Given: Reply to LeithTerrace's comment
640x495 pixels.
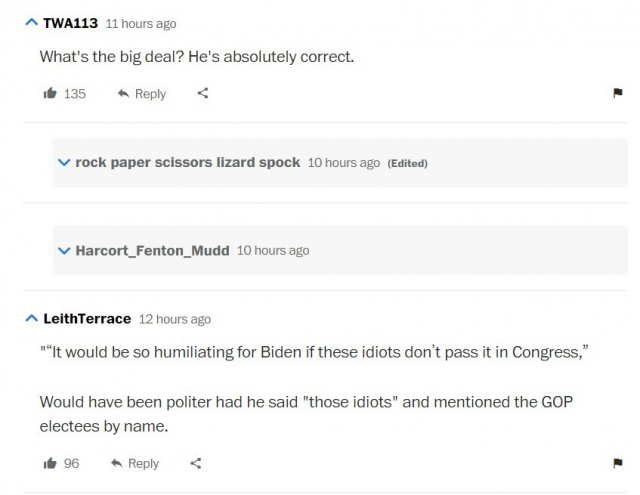Looking at the screenshot, I should 134,464.
